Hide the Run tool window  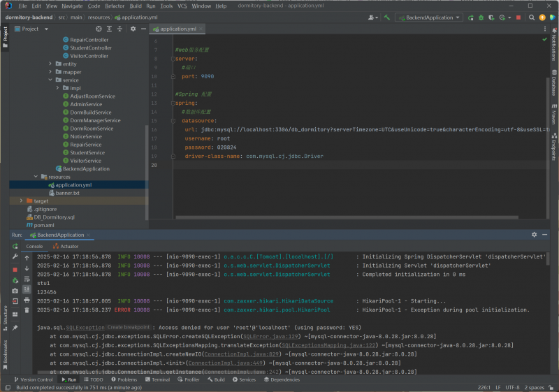(x=545, y=235)
